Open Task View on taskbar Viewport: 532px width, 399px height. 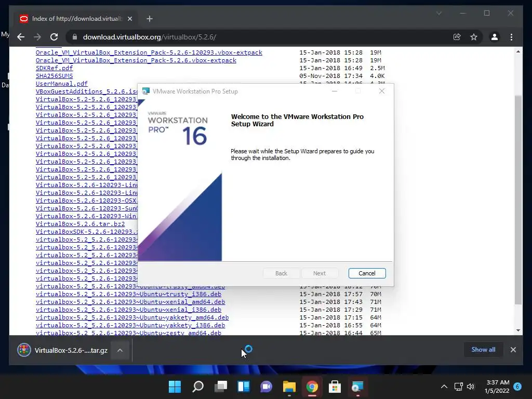tap(220, 387)
